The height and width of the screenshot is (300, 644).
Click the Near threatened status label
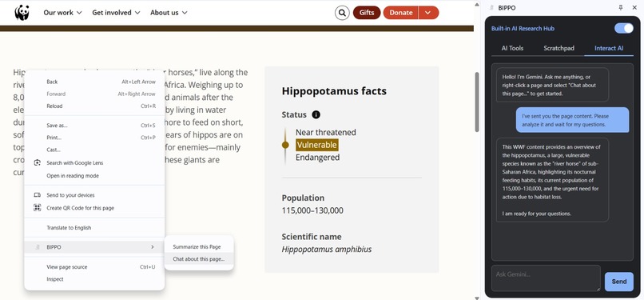pyautogui.click(x=326, y=132)
